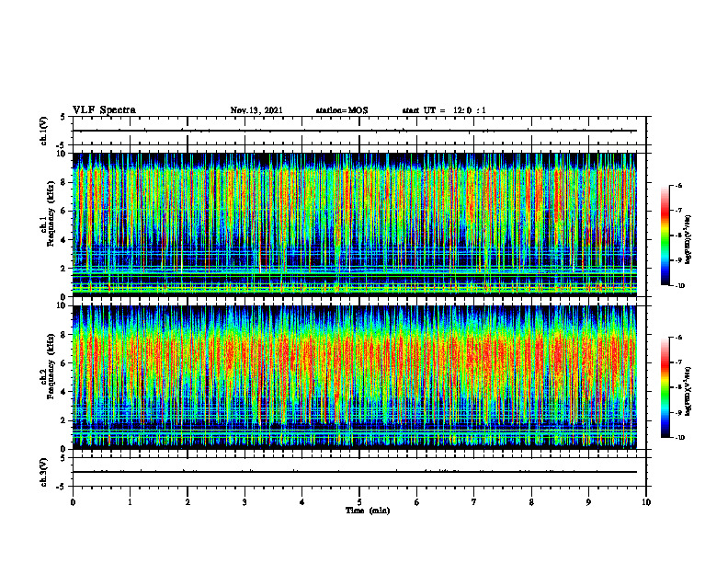Image resolution: width=728 pixels, height=563 pixels.
Task: Click the ch.1 log(PSD) color bar
Action: coord(665,236)
